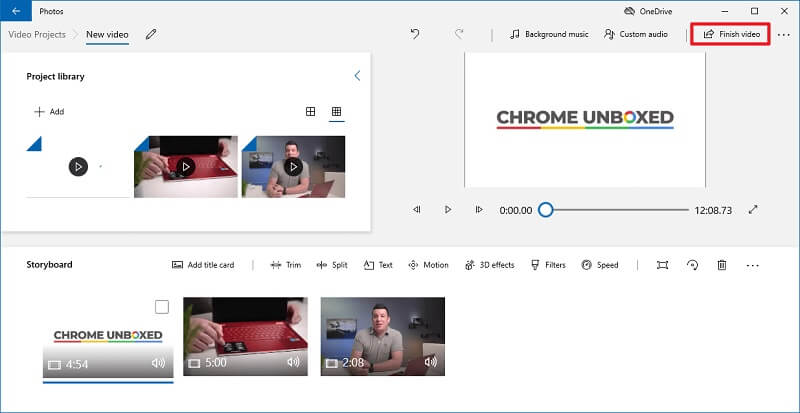Viewport: 800px width, 413px height.
Task: Choose the Trim tool
Action: (x=286, y=265)
